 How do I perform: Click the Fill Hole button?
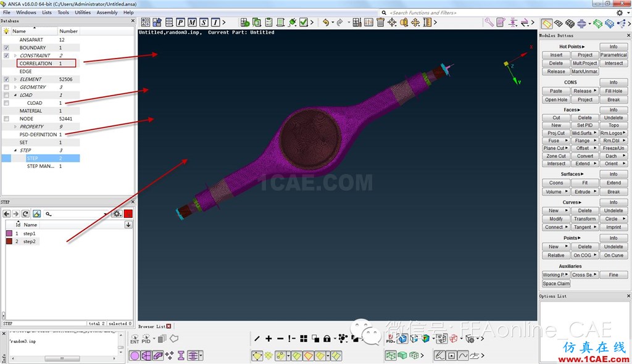(613, 91)
